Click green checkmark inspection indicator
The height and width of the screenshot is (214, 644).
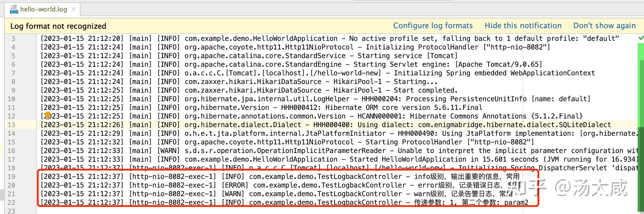[641, 38]
